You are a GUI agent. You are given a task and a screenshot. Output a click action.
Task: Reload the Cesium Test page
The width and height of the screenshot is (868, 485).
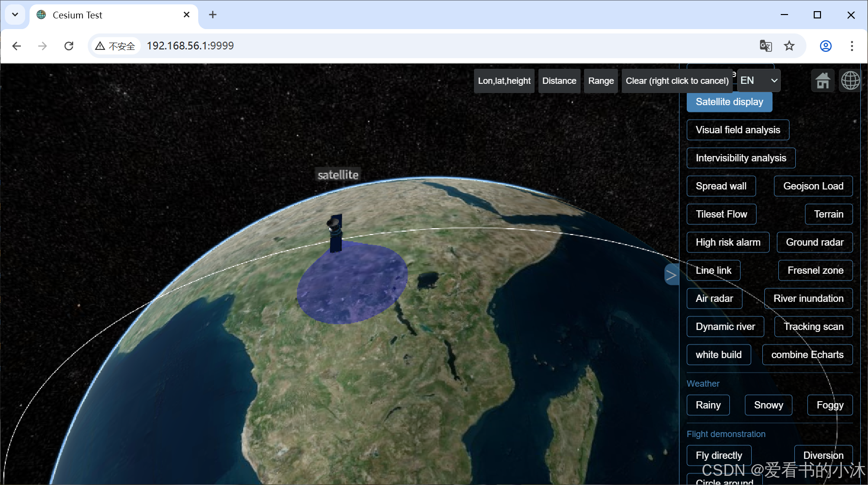coord(69,46)
